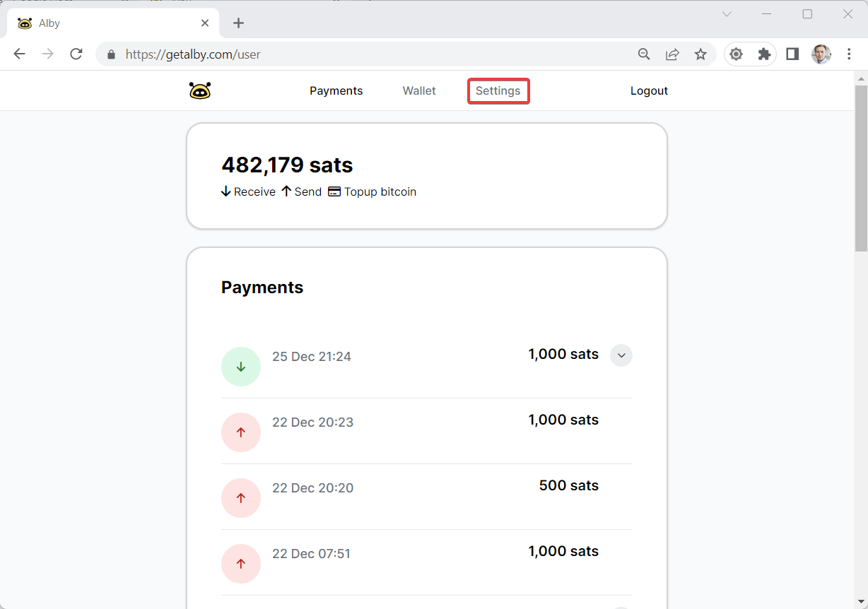
Task: Select the Alby browser tab
Action: pos(113,23)
